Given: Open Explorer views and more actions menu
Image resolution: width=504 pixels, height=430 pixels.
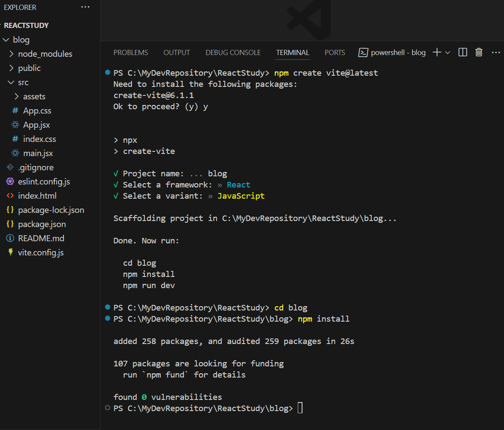Looking at the screenshot, I should point(85,7).
